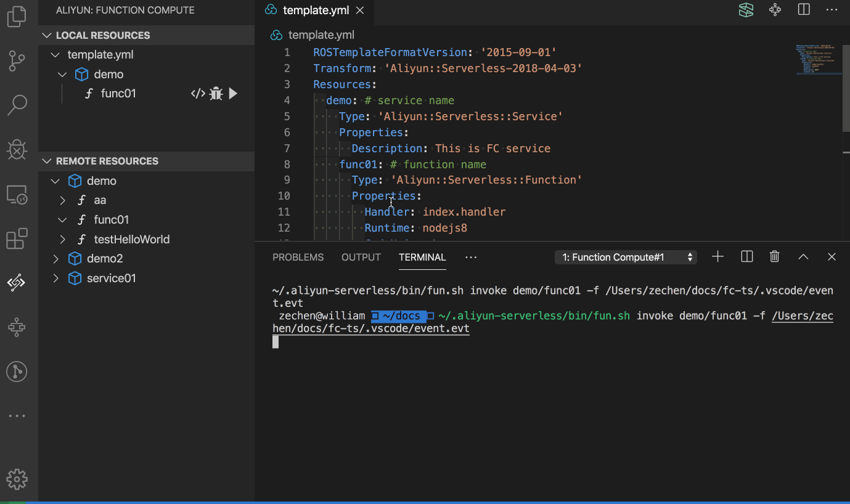Click the flow chart icon in editor toolbar
Image resolution: width=850 pixels, height=504 pixels.
point(775,10)
